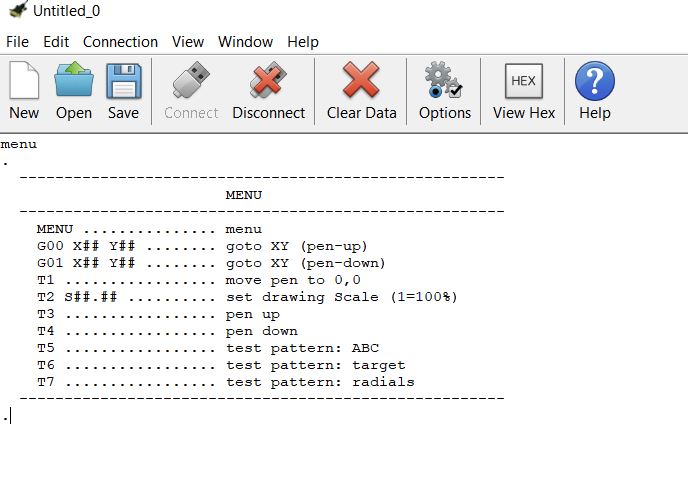
Task: Open Options via the gears icon
Action: (443, 79)
